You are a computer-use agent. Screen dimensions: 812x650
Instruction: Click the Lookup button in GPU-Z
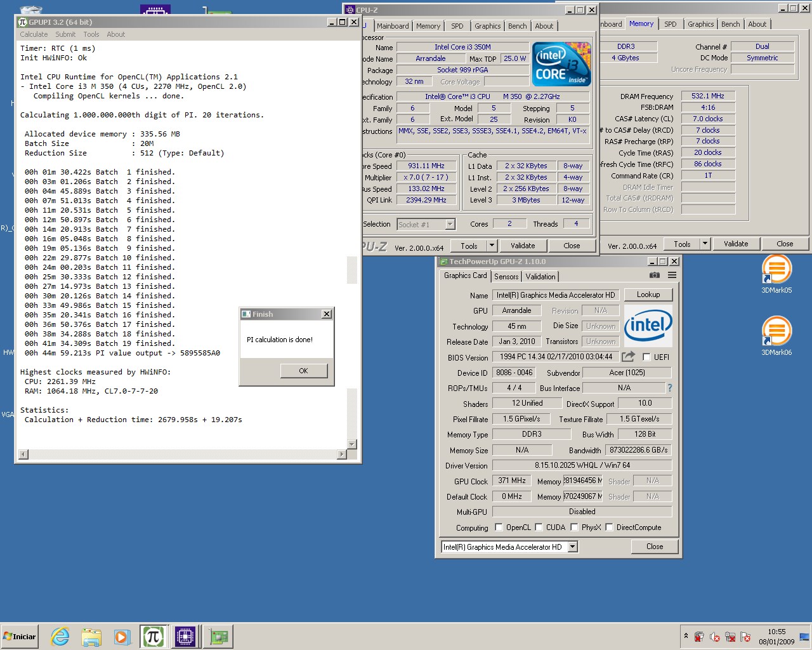pyautogui.click(x=648, y=295)
